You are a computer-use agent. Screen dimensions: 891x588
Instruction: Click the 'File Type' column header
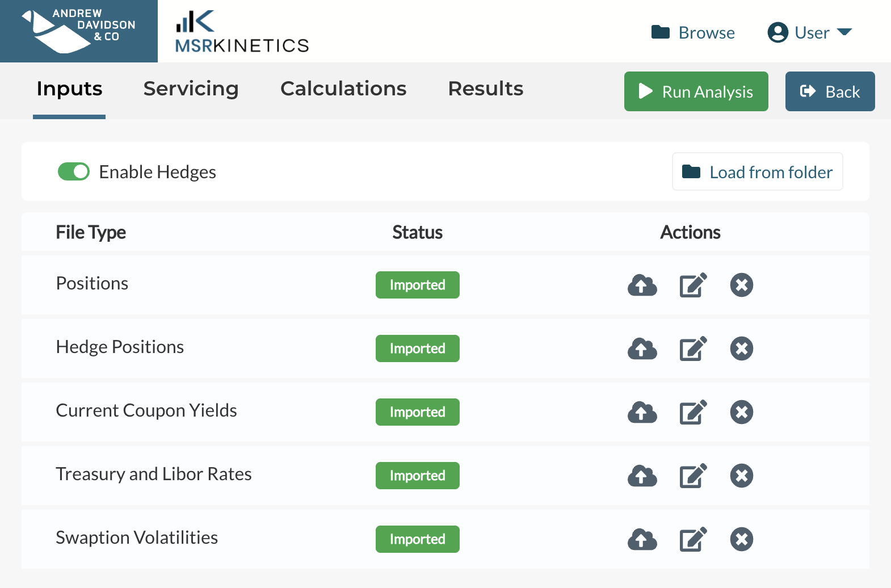click(x=91, y=232)
